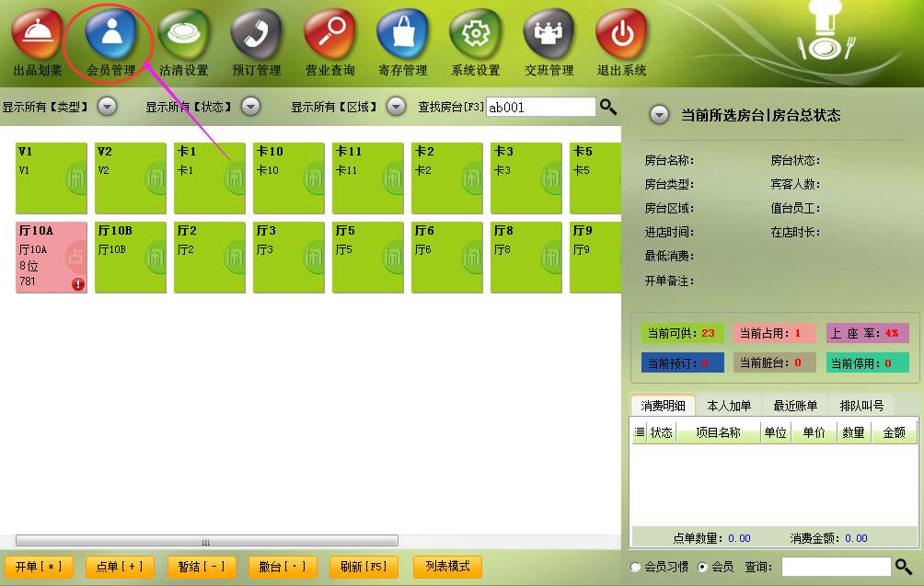
Task: Click the 开单[*] button
Action: pyautogui.click(x=39, y=567)
